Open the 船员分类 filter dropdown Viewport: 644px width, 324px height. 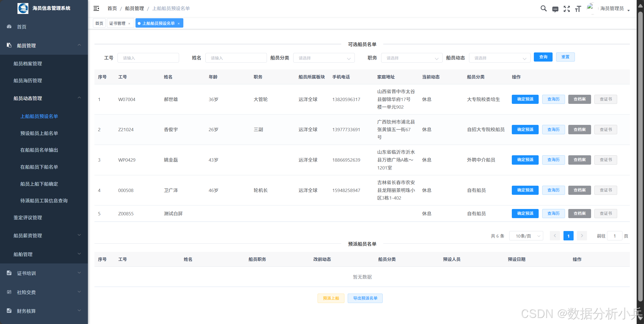pyautogui.click(x=324, y=58)
